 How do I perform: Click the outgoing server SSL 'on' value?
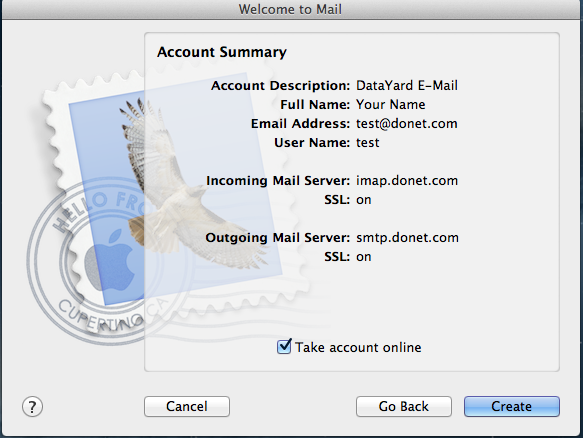coord(364,257)
